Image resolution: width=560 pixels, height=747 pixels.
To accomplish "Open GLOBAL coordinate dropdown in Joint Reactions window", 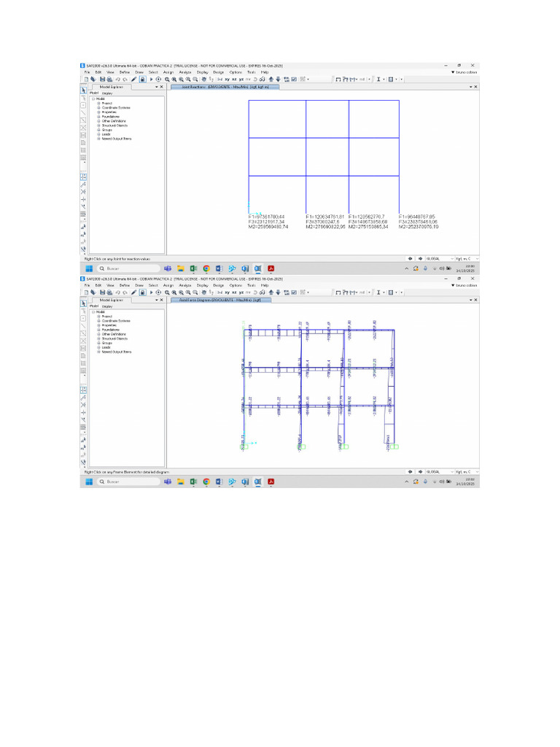I will pyautogui.click(x=439, y=259).
